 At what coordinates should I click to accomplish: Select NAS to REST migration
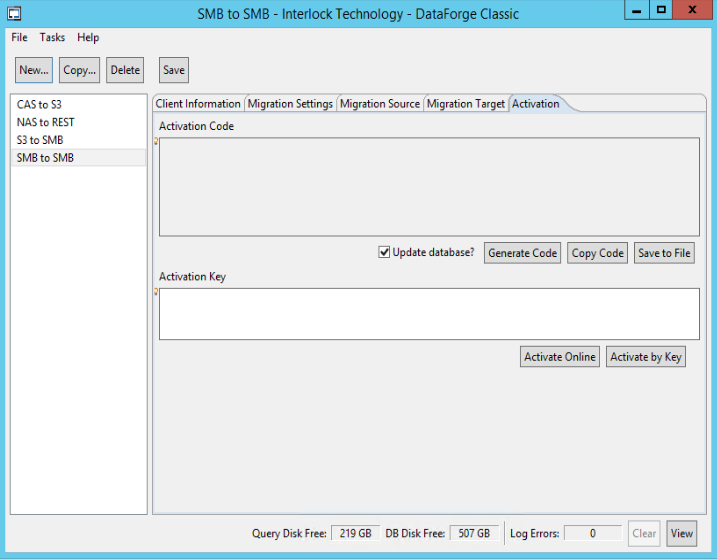coord(45,122)
